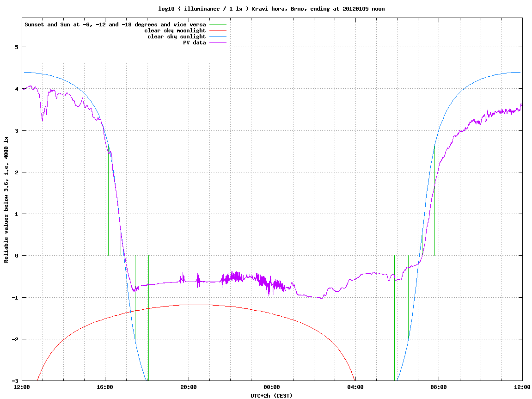The image size is (532, 399).
Task: Click y-axis tick label 0
Action: (x=16, y=256)
